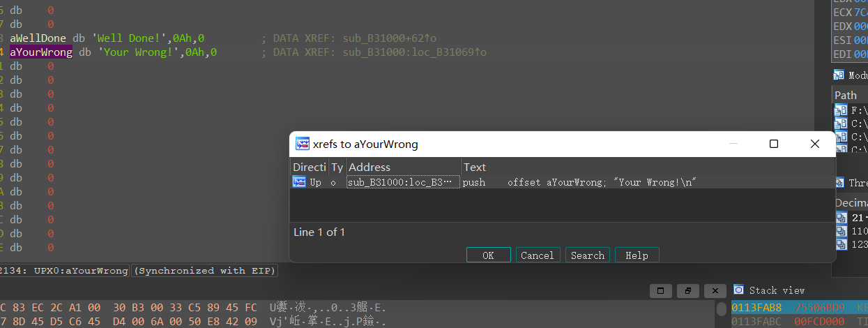
Task: Open Search in the xrefs dialog
Action: click(x=587, y=255)
